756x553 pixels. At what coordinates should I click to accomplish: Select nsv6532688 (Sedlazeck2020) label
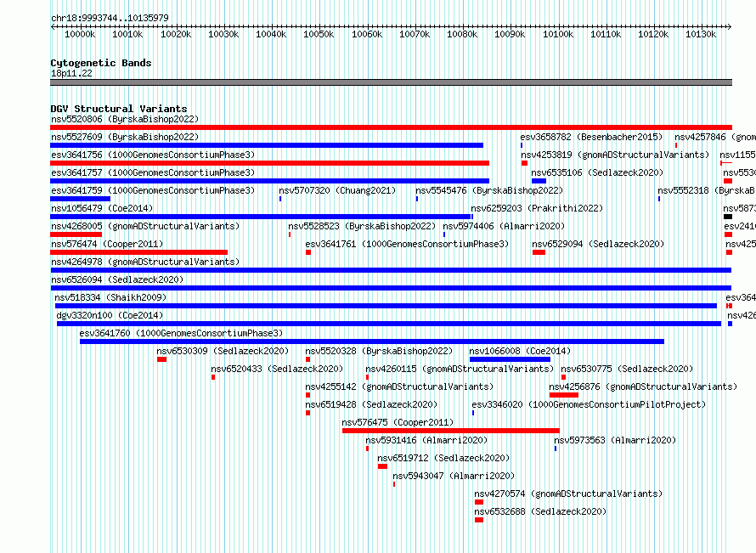540,511
